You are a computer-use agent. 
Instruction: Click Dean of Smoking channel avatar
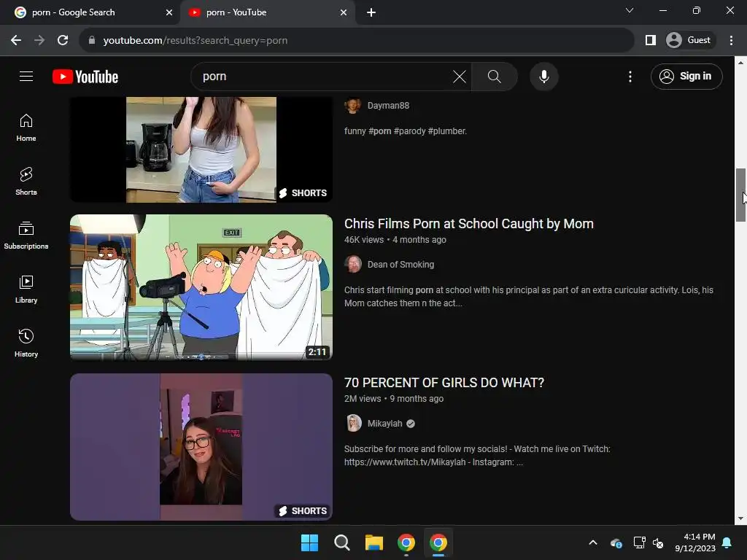[353, 264]
